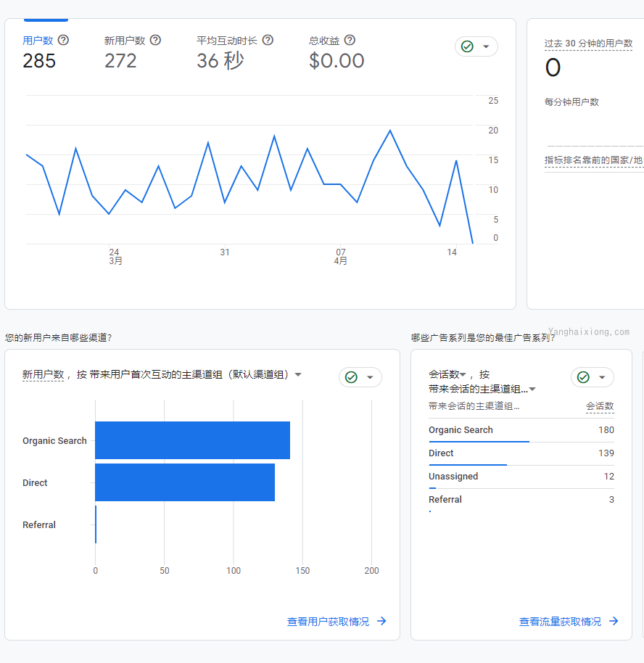Click arrow icon after 查看用户获取情况
644x663 pixels.
tap(381, 621)
